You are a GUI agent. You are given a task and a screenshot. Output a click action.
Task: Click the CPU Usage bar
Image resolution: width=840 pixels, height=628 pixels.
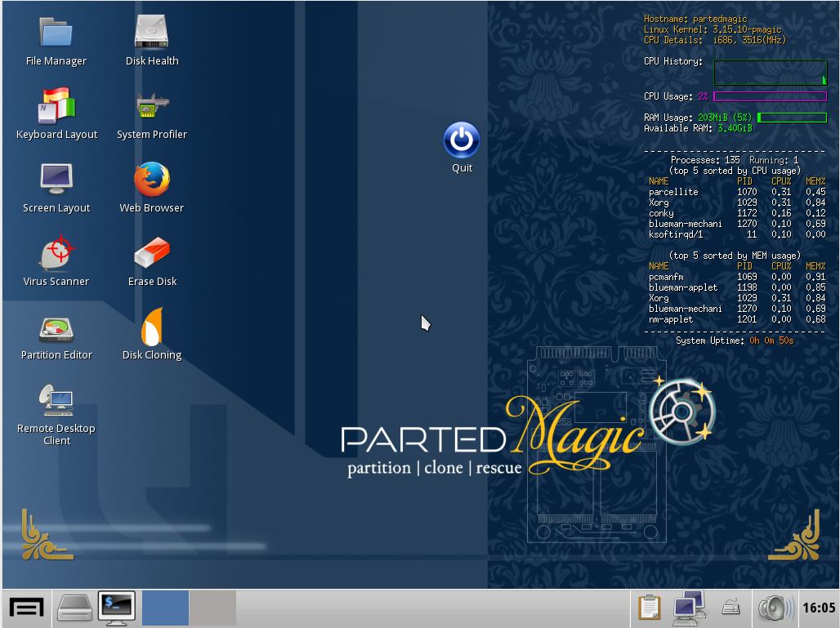point(771,96)
